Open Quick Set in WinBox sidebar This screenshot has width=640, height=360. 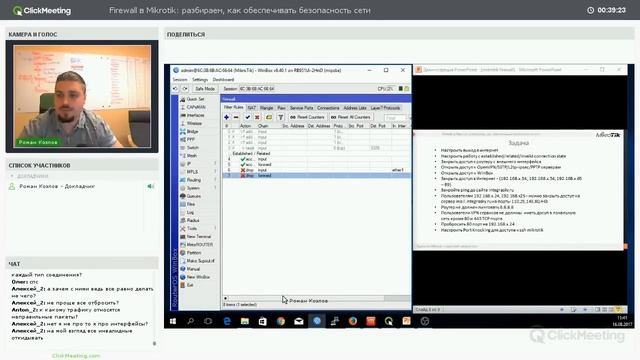193,99
